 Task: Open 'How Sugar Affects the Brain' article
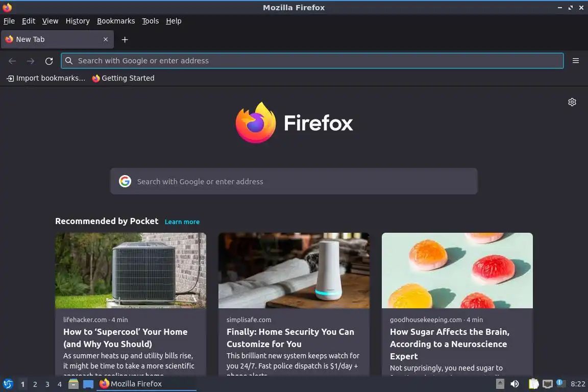click(x=450, y=344)
